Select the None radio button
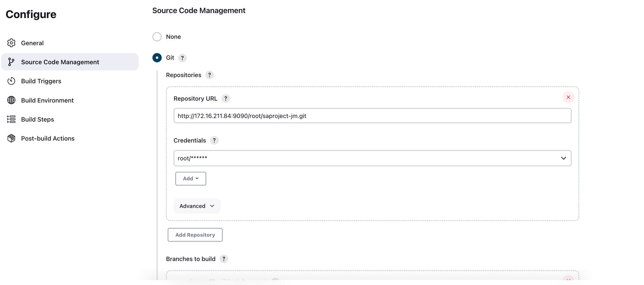The width and height of the screenshot is (644, 285). coord(157,37)
